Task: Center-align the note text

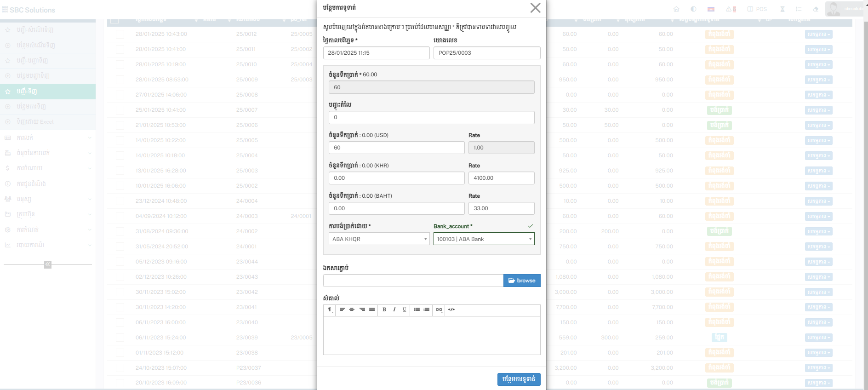Action: click(352, 310)
